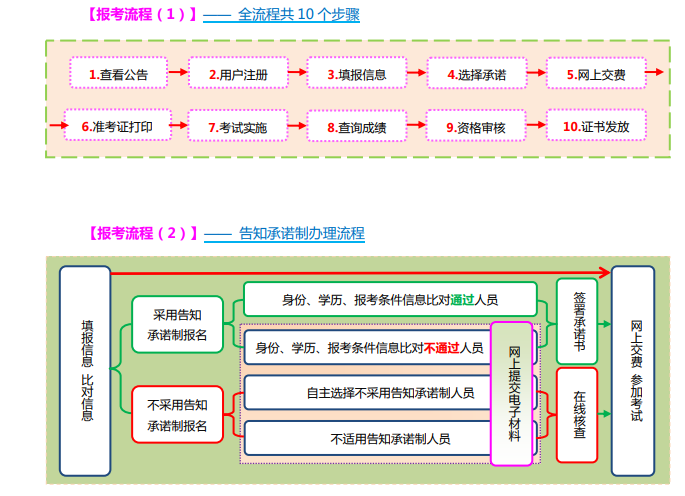Select step box 3.填报信息
This screenshot has height=496, width=685.
(x=357, y=73)
